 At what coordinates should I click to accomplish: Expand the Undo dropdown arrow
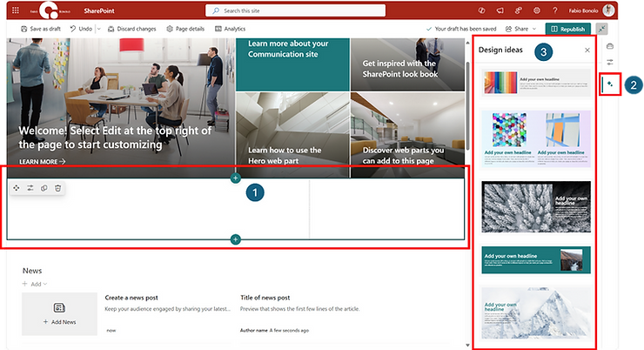(98, 29)
